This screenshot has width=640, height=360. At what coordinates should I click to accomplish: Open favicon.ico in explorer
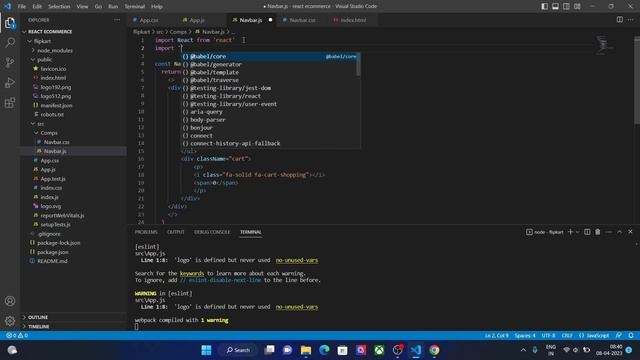click(53, 69)
